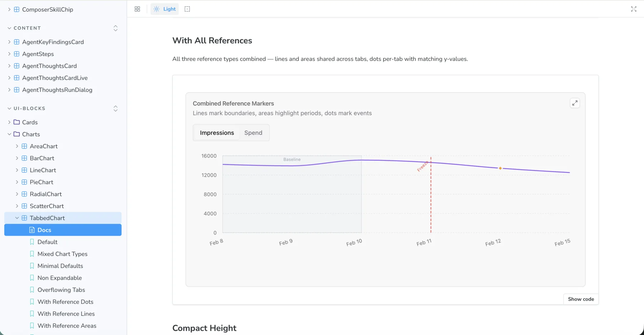644x335 pixels.
Task: Toggle the Light theme button
Action: coord(165,9)
